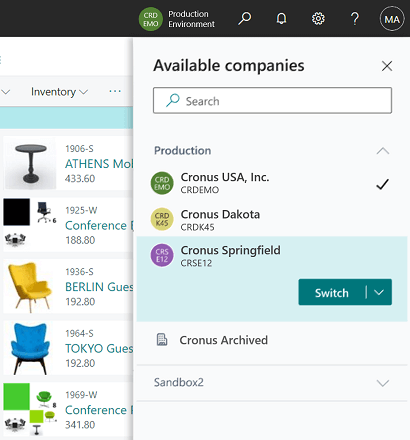The image size is (410, 440).
Task: Click the checkmark next to Cronus USA
Action: (382, 184)
